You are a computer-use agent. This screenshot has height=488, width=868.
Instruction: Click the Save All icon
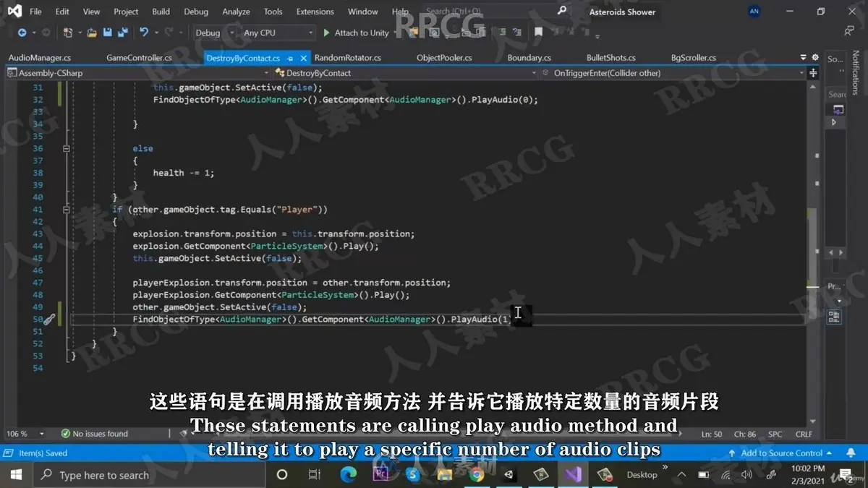[x=122, y=33]
